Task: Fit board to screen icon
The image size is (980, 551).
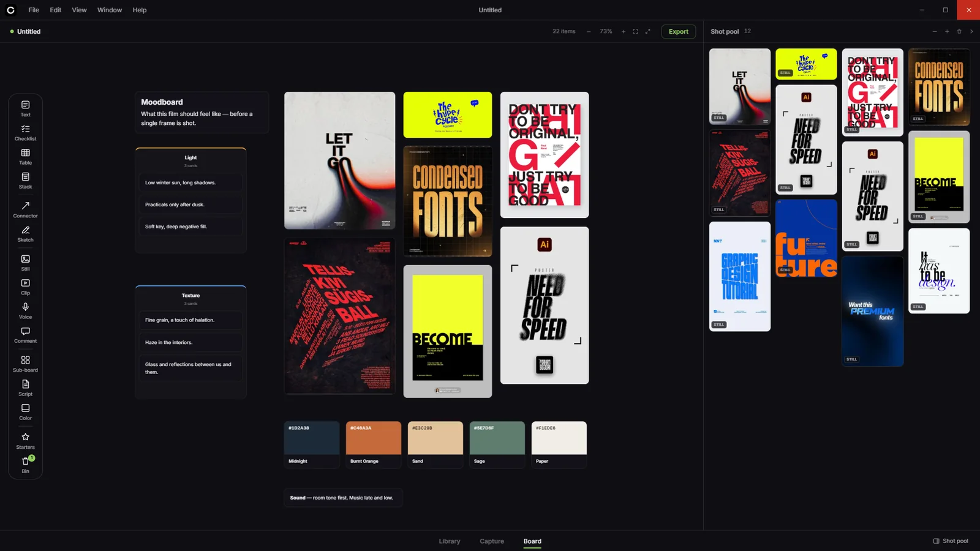Action: 635,31
